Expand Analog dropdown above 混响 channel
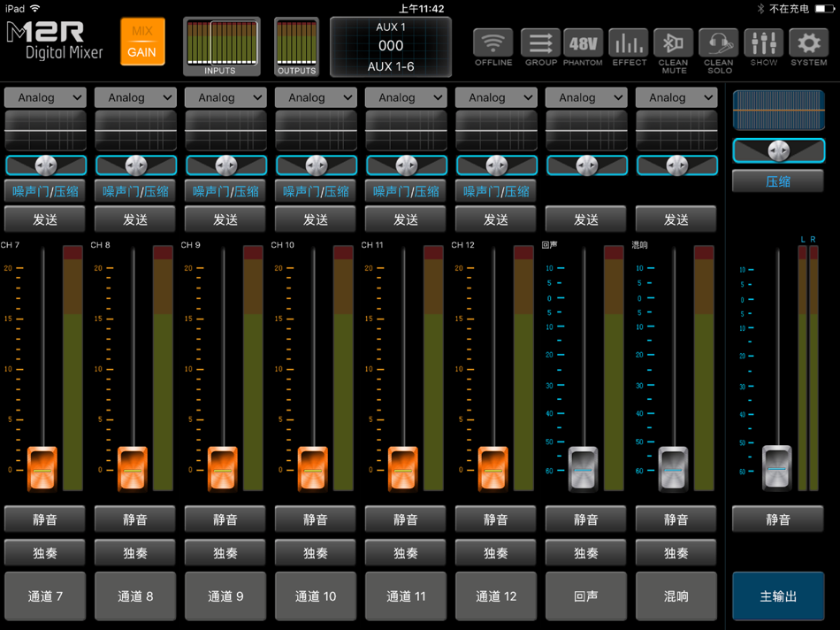 (676, 97)
